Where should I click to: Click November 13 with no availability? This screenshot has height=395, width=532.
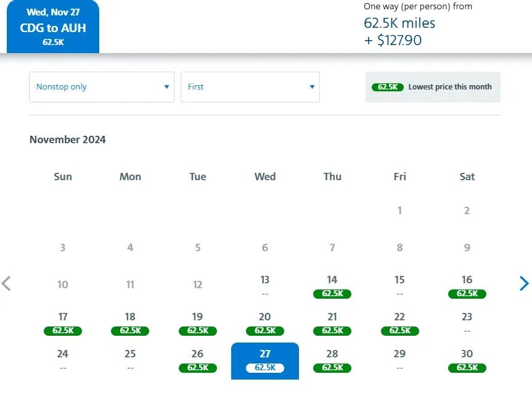[265, 286]
